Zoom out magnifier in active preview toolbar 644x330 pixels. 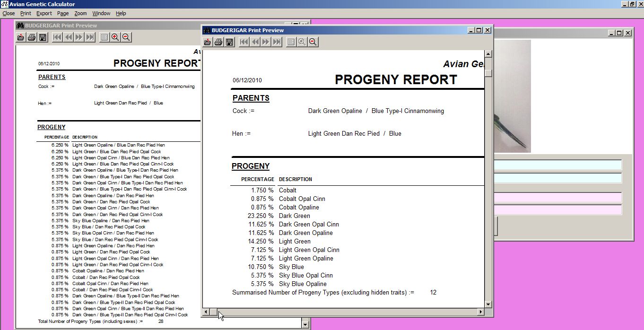[x=313, y=42]
